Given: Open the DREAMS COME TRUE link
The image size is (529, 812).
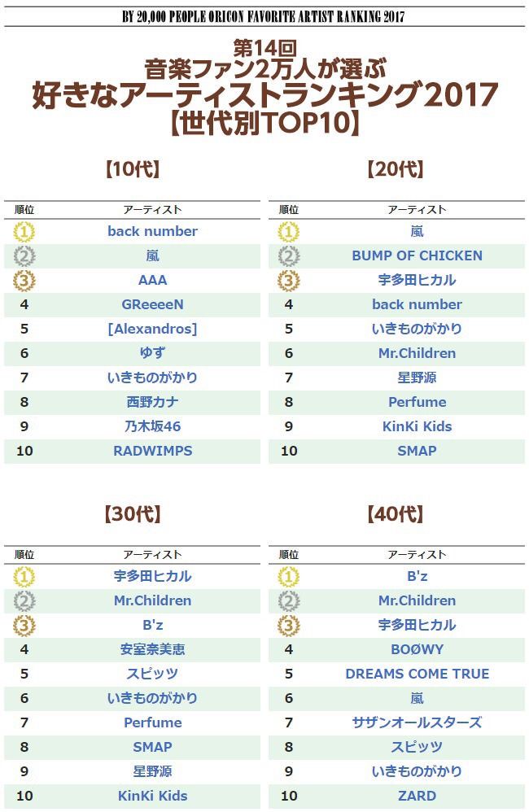Looking at the screenshot, I should point(417,674).
